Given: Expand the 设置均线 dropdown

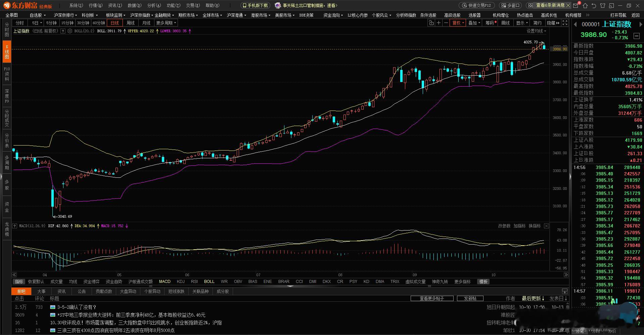Looking at the screenshot, I should 536,31.
